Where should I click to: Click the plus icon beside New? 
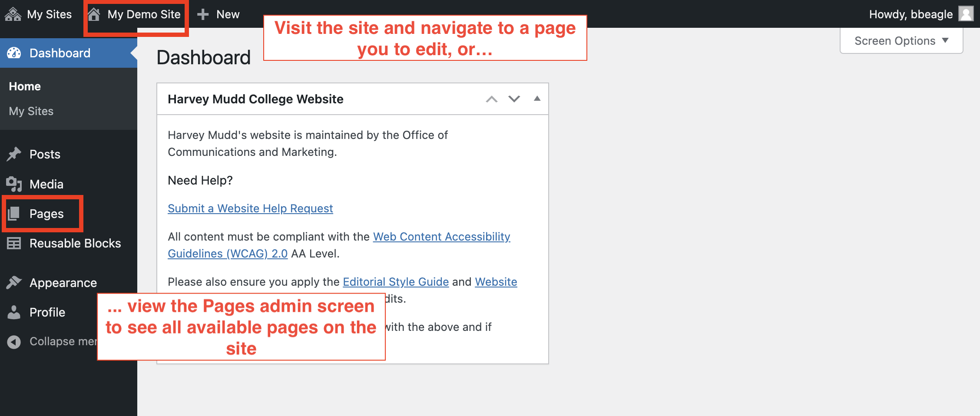[203, 14]
